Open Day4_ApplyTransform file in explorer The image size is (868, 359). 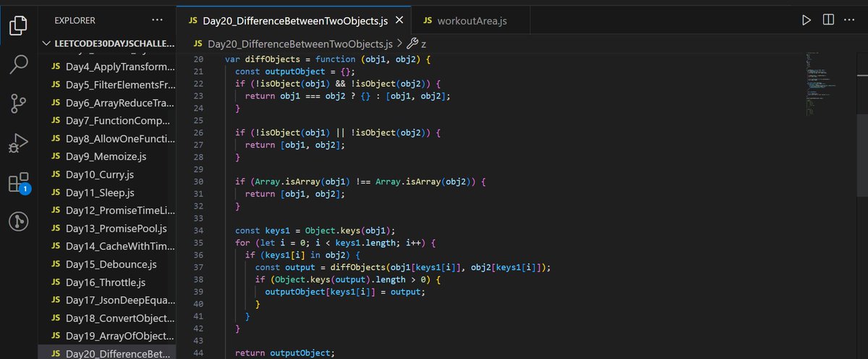click(x=109, y=67)
